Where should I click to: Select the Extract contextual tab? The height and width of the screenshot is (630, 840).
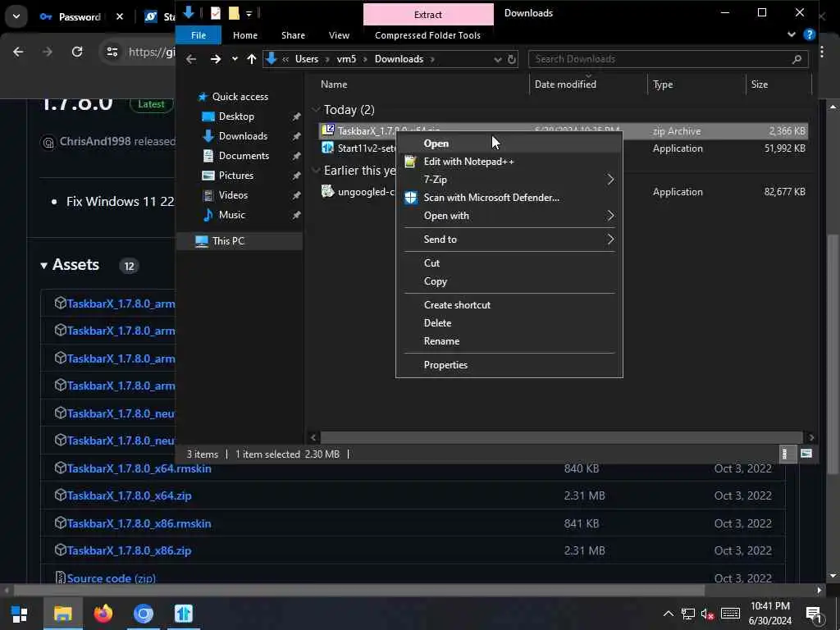click(x=428, y=15)
